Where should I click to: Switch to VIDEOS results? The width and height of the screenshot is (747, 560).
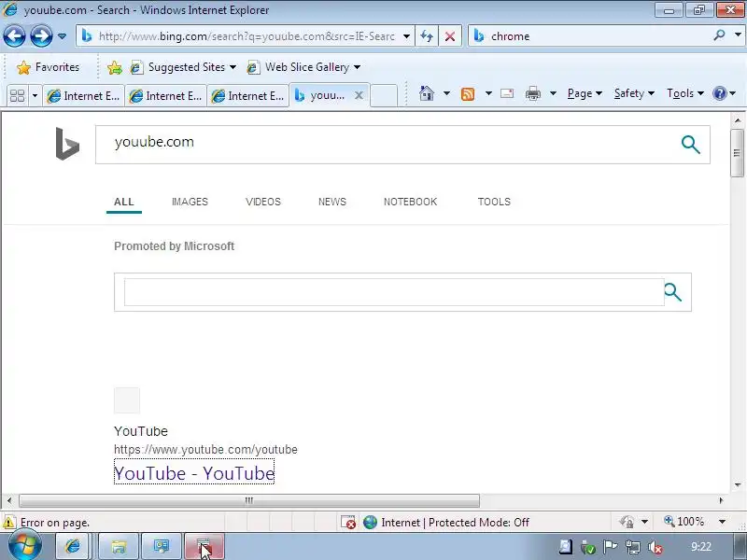263,202
